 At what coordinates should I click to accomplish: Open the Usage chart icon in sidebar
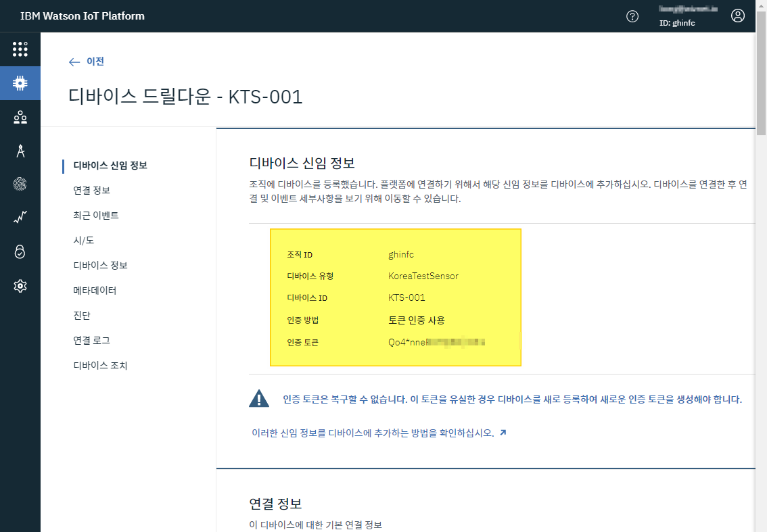20,217
